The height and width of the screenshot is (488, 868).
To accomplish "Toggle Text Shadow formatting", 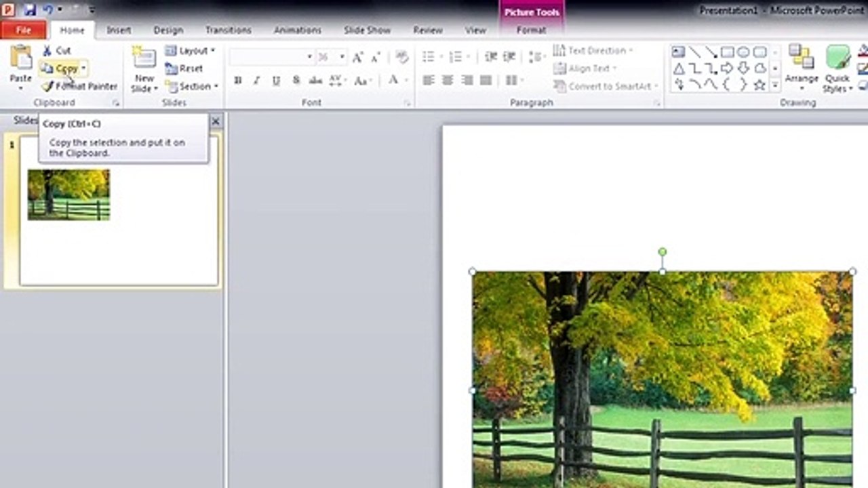I will coord(296,81).
